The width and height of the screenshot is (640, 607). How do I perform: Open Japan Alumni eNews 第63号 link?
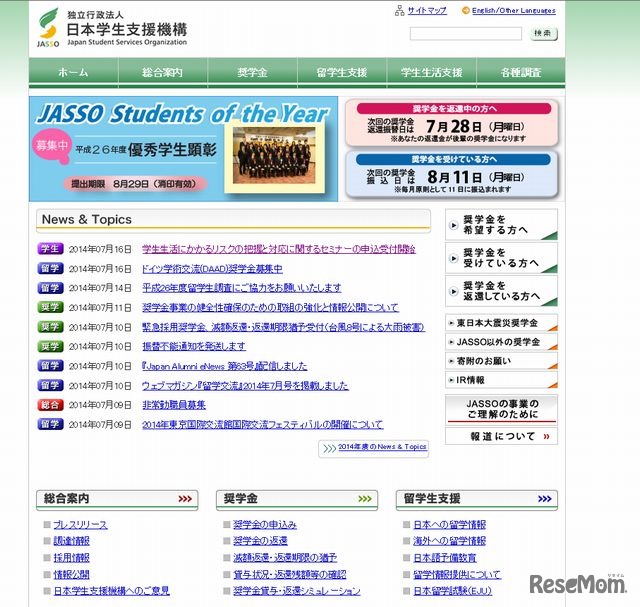(224, 366)
